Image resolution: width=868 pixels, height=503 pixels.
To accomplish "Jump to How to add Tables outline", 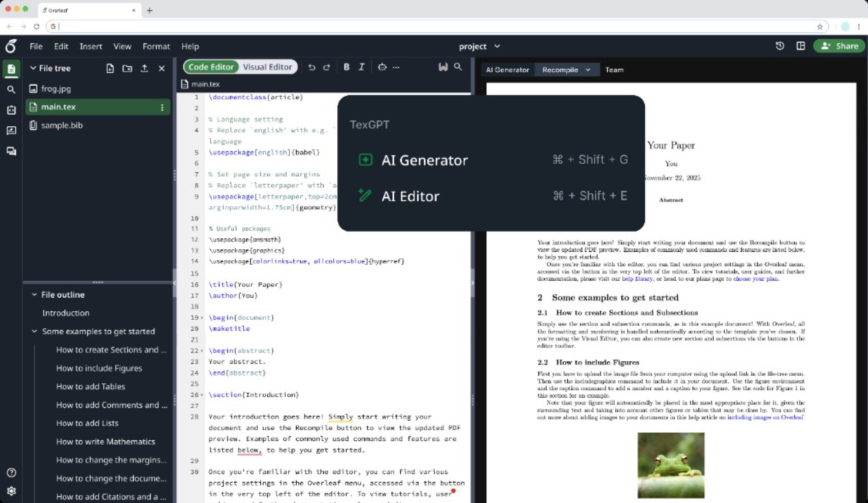I will [x=90, y=386].
